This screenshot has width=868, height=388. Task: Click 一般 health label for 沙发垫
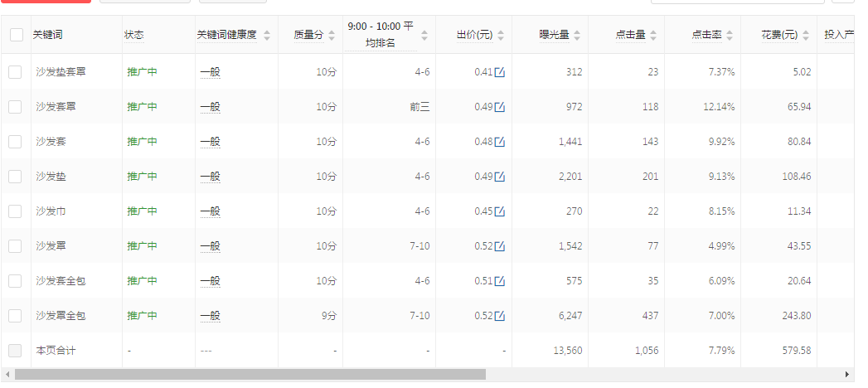coord(211,177)
